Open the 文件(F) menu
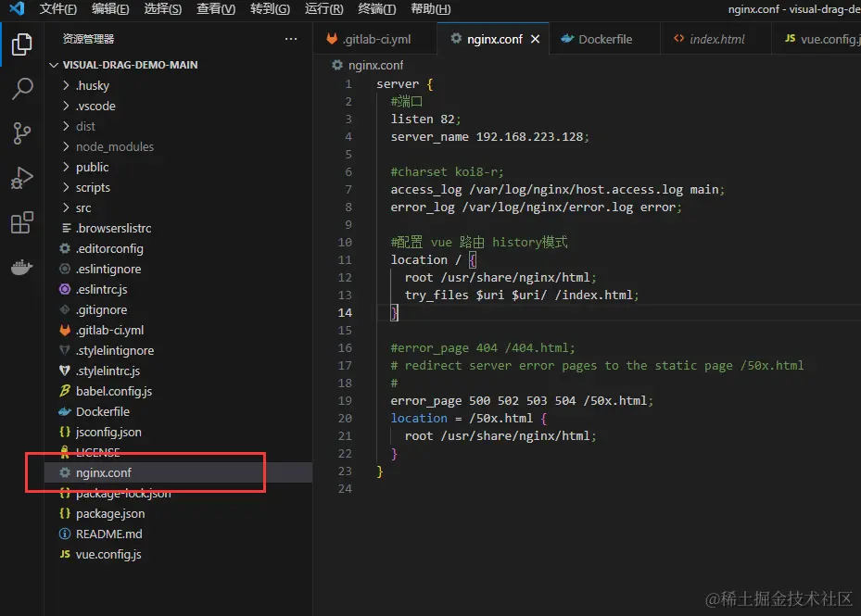This screenshot has width=861, height=616. [x=58, y=8]
